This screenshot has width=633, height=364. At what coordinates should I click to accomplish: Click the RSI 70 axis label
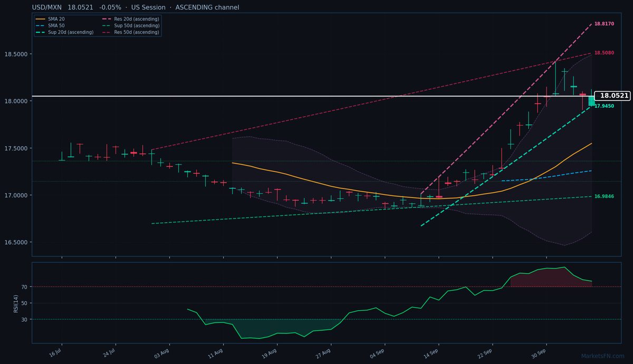coord(24,287)
